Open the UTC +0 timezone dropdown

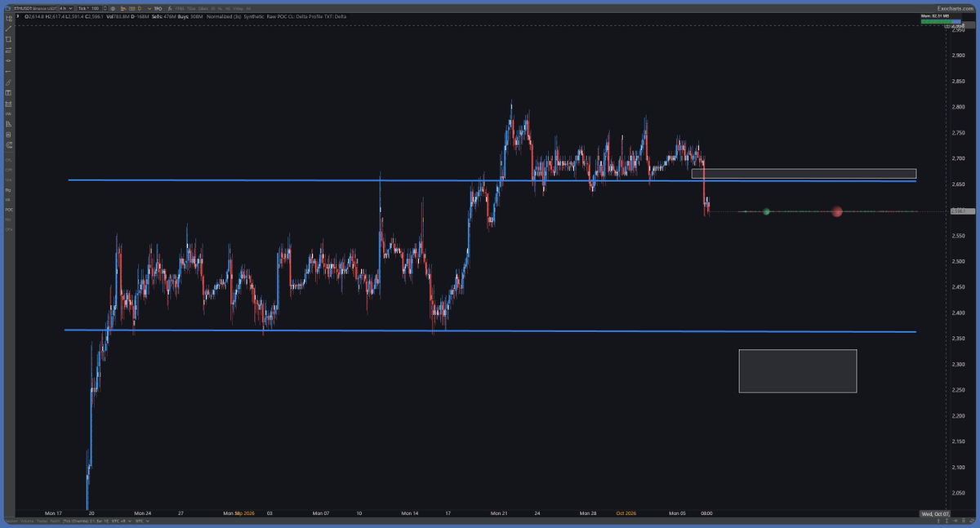(x=121, y=521)
